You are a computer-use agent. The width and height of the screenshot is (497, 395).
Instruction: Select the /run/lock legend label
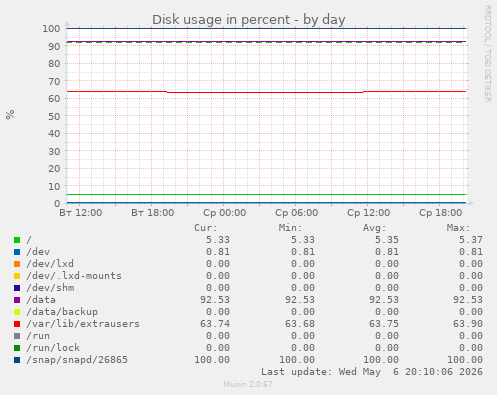(x=53, y=348)
